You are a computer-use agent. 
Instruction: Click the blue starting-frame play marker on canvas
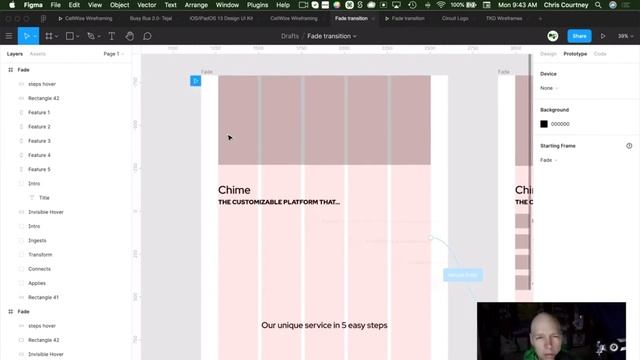[196, 81]
